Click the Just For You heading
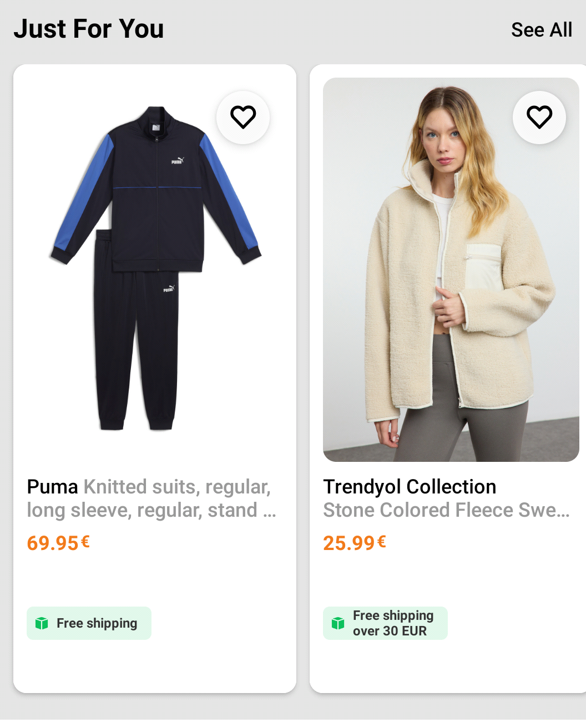The width and height of the screenshot is (586, 728). pos(89,29)
